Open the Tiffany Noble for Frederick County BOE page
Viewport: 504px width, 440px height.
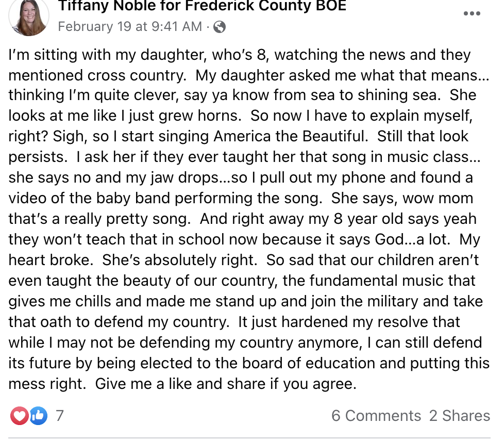201,6
